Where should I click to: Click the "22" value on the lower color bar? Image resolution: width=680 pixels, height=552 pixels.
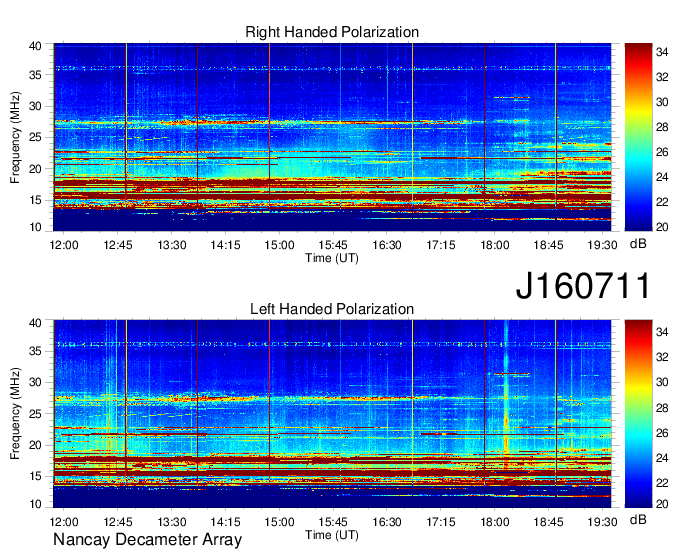click(662, 483)
